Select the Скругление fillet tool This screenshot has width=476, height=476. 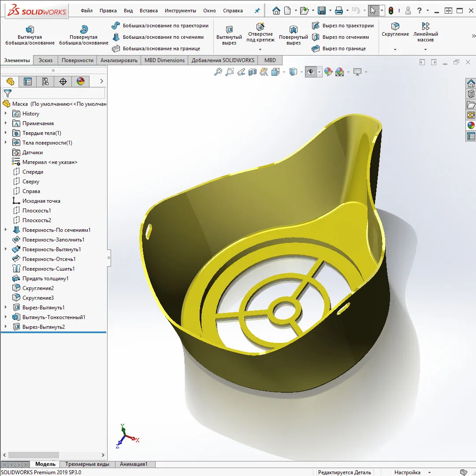click(395, 26)
